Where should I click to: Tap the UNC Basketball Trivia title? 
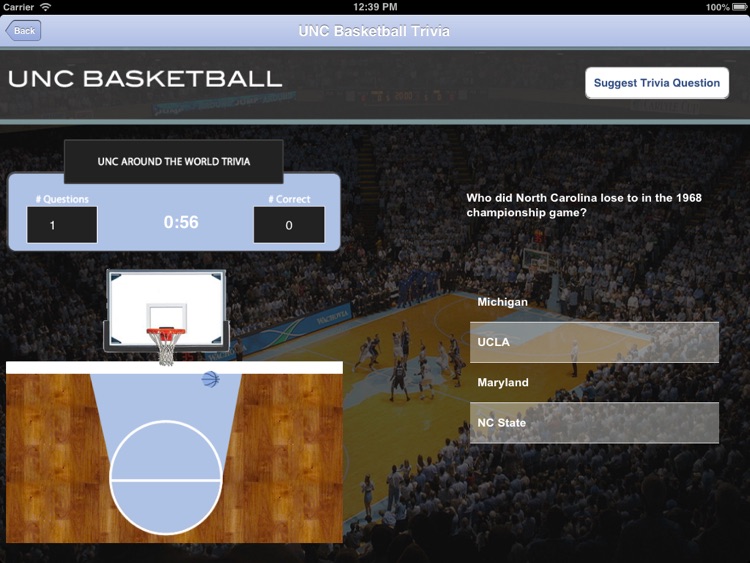[374, 31]
